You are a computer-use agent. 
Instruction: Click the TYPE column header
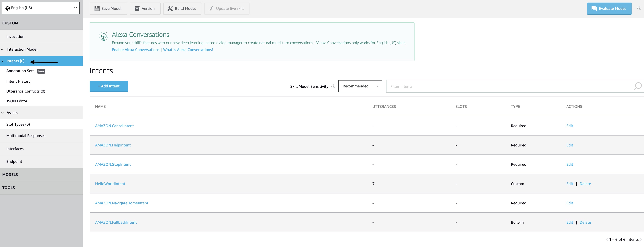point(515,107)
